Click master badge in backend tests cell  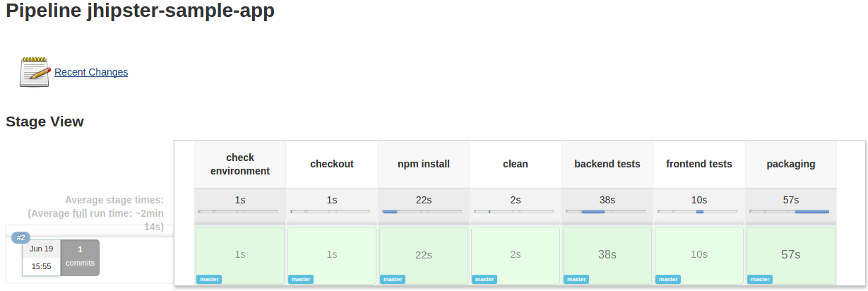[576, 279]
